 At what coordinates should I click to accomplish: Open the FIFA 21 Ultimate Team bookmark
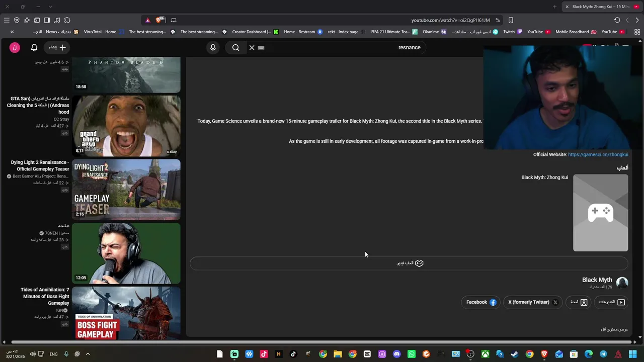click(x=394, y=32)
